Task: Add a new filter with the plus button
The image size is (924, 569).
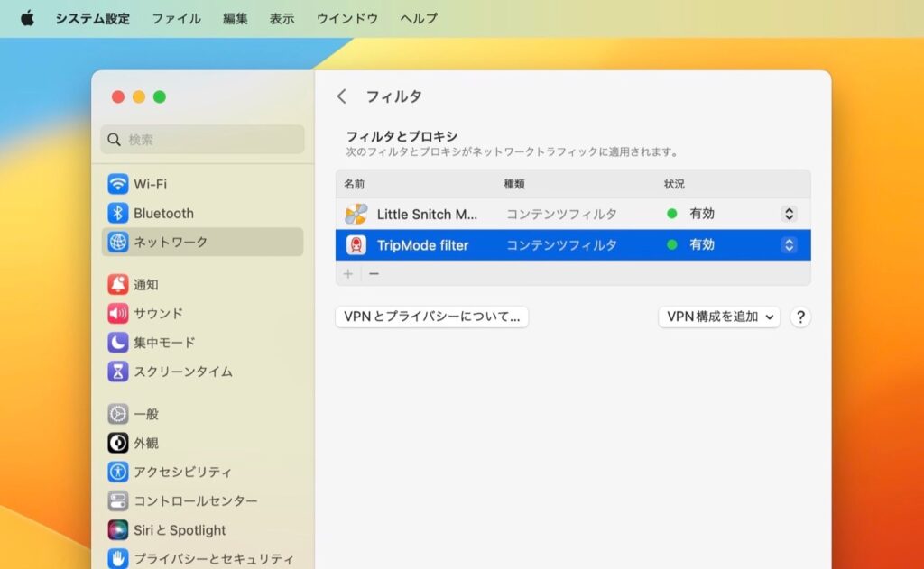Action: tap(347, 273)
